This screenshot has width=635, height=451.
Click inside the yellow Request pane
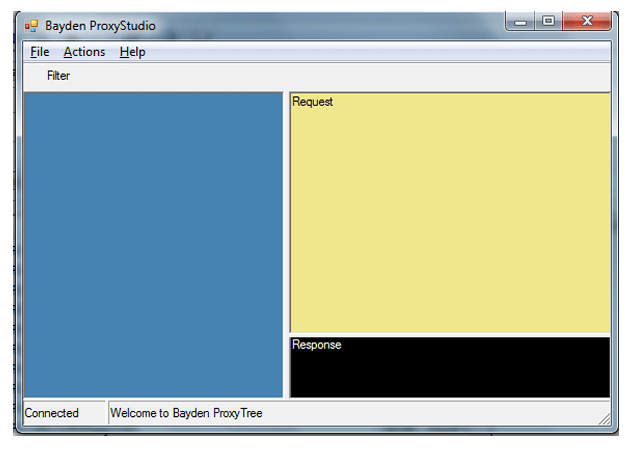[x=450, y=213]
